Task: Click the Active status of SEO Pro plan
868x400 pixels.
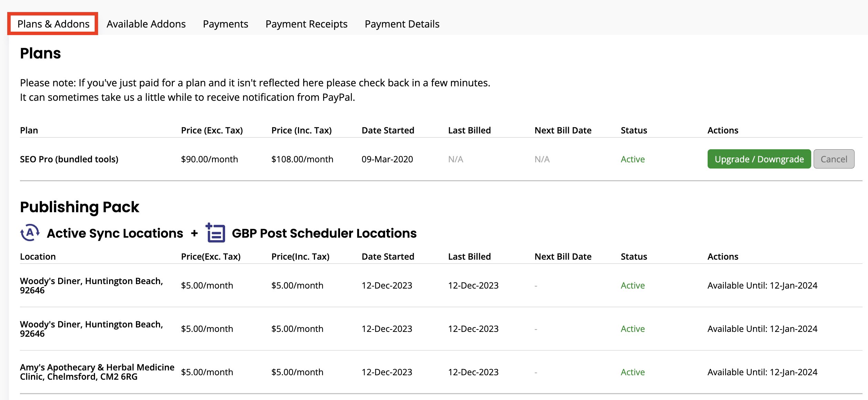Action: (x=632, y=159)
